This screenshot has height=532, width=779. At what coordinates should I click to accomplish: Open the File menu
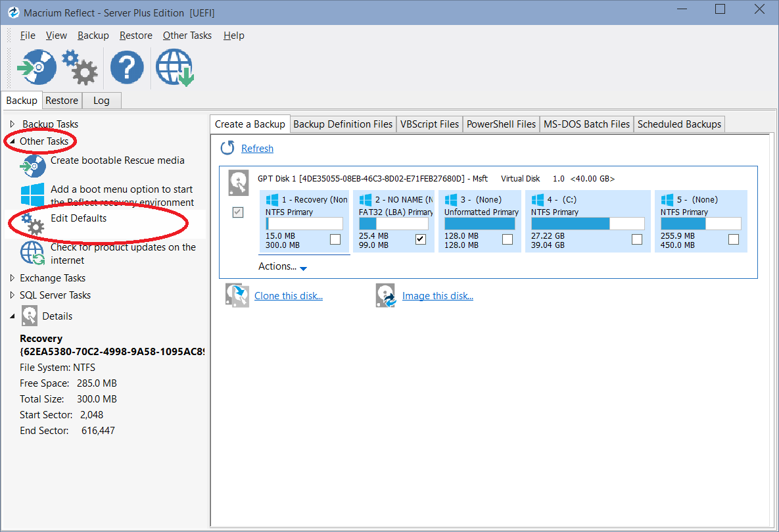[x=28, y=36]
